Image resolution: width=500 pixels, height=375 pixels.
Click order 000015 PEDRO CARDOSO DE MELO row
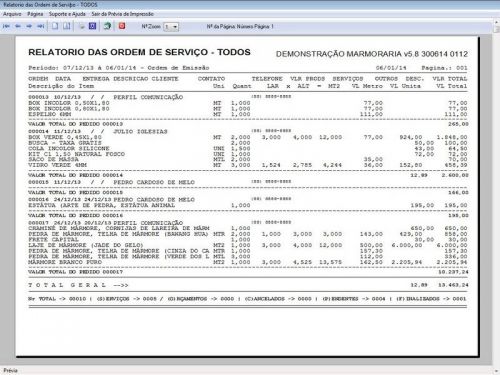tap(160, 182)
